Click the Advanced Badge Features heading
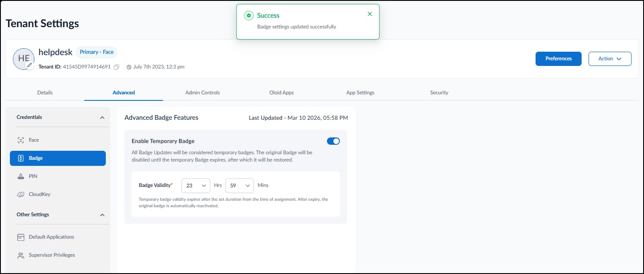644x274 pixels. click(x=161, y=118)
